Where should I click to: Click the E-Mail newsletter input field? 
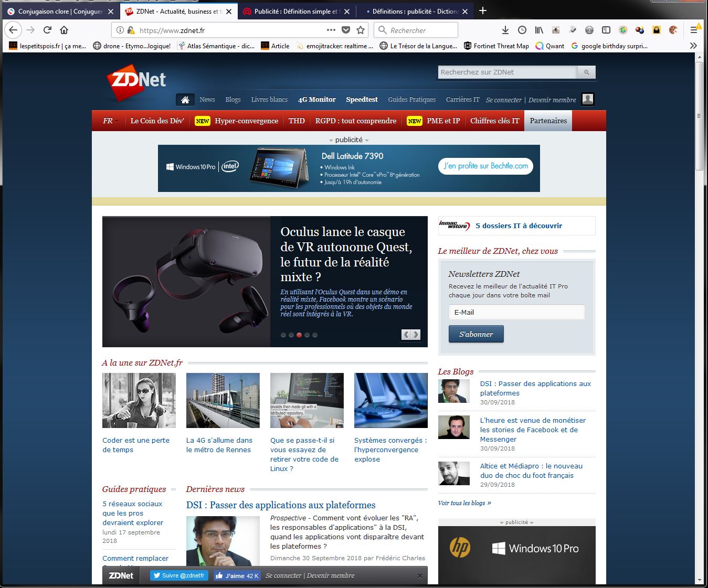point(516,312)
